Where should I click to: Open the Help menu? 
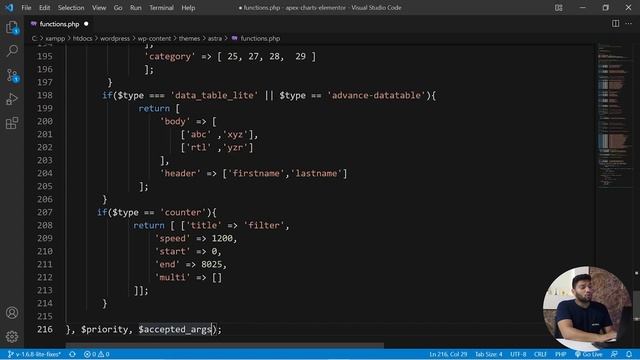coord(188,8)
